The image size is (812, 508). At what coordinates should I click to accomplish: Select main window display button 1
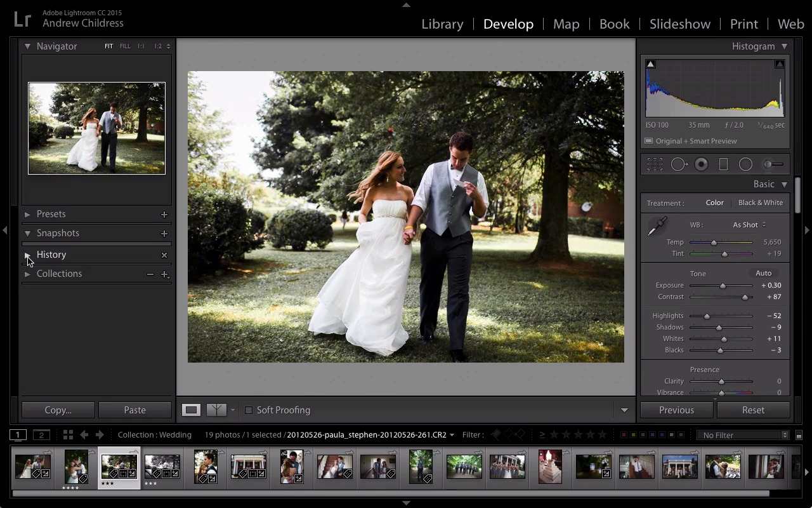(x=18, y=435)
